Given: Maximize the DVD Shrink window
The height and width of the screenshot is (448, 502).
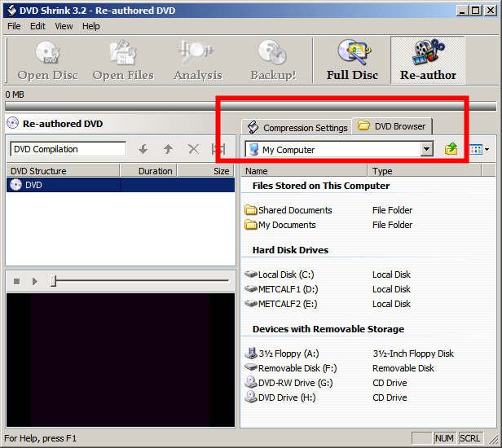Looking at the screenshot, I should click(x=476, y=11).
